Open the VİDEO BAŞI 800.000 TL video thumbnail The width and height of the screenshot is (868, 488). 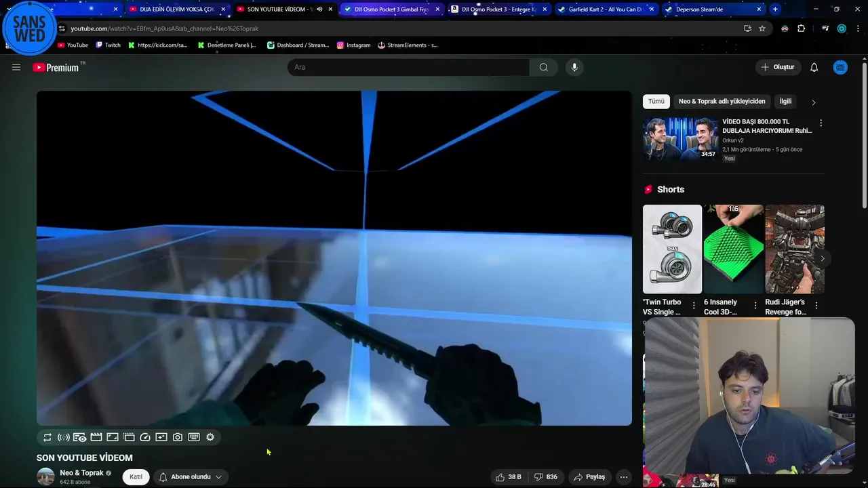pos(681,140)
